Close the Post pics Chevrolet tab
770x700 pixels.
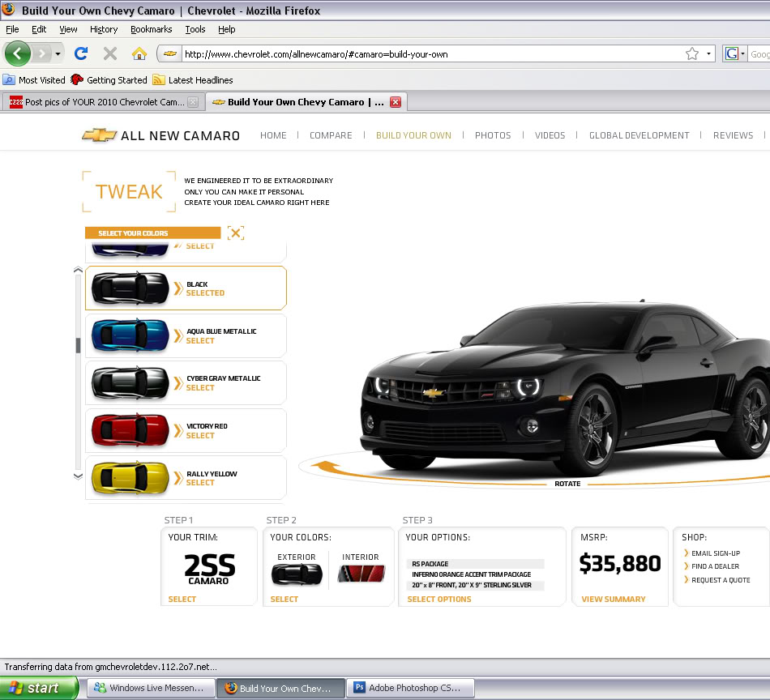pyautogui.click(x=193, y=102)
